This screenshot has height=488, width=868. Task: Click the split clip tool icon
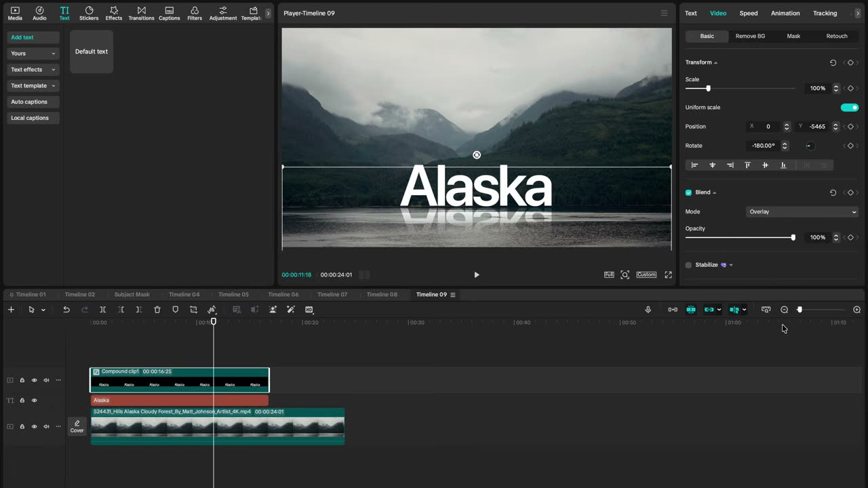point(103,310)
